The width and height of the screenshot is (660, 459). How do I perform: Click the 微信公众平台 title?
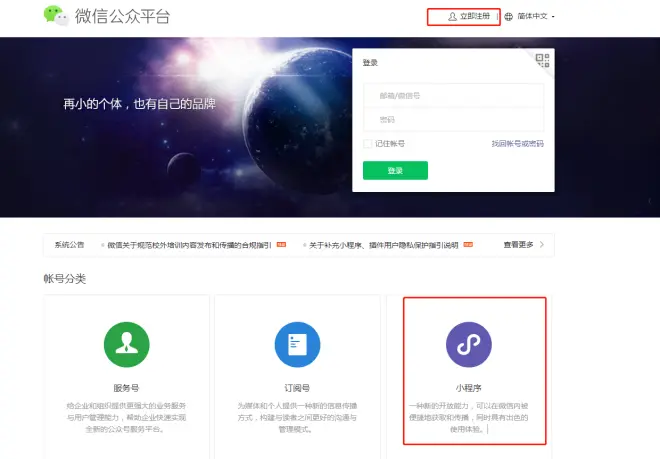(122, 16)
